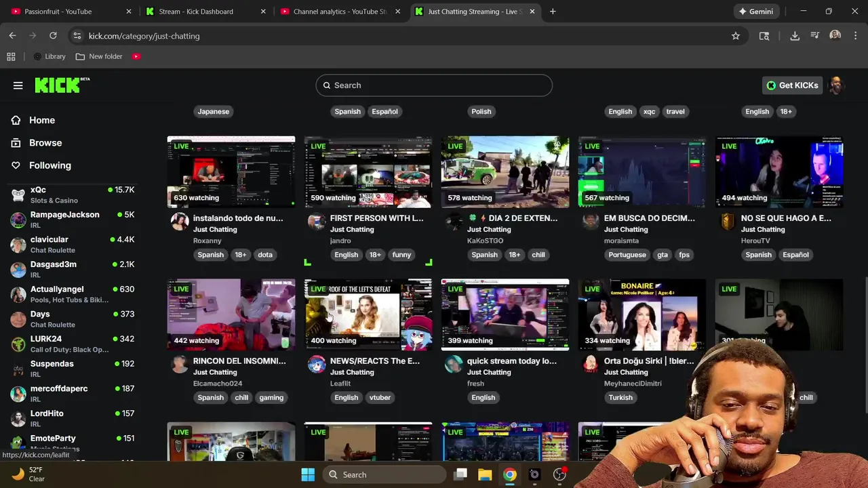Open the Gemini button in Chrome
This screenshot has width=868, height=488.
756,12
